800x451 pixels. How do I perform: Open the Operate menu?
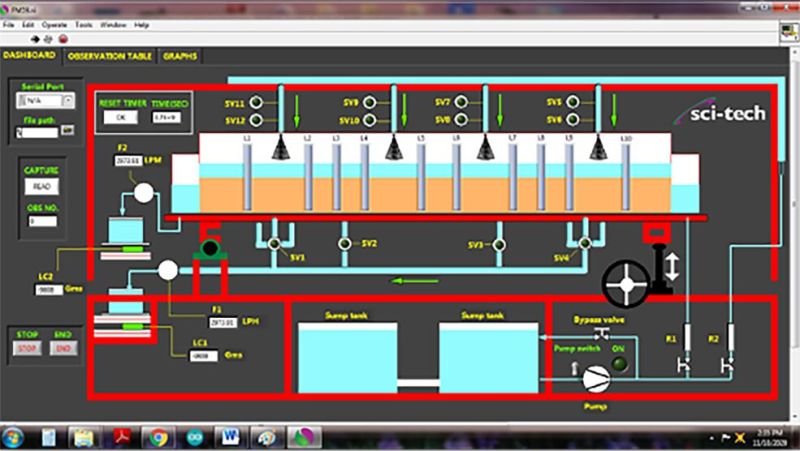55,24
